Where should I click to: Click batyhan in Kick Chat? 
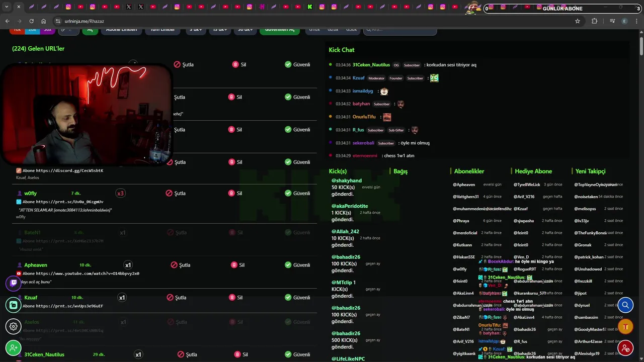point(361,104)
